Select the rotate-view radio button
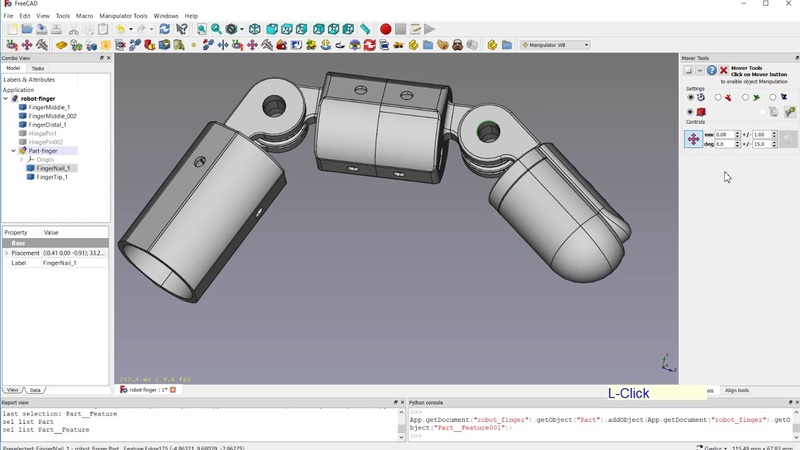 (x=690, y=97)
